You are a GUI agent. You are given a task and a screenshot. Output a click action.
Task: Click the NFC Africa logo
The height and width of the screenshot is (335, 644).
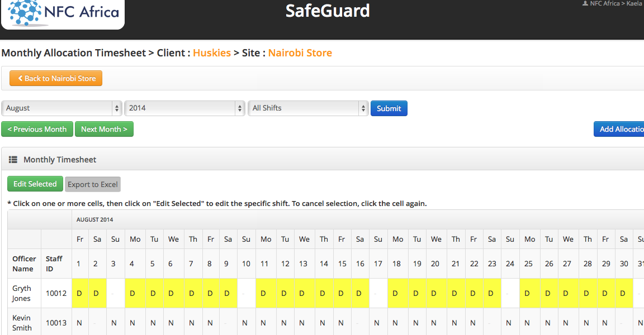point(64,13)
